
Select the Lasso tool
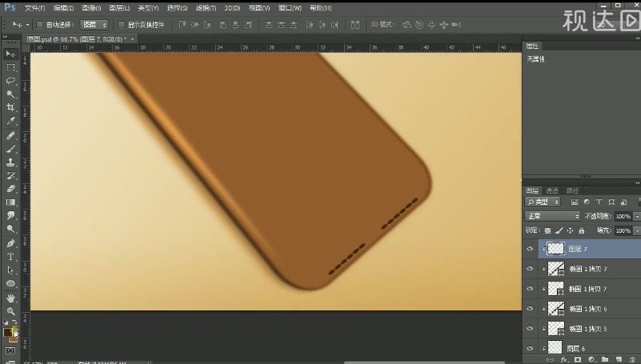pos(11,81)
